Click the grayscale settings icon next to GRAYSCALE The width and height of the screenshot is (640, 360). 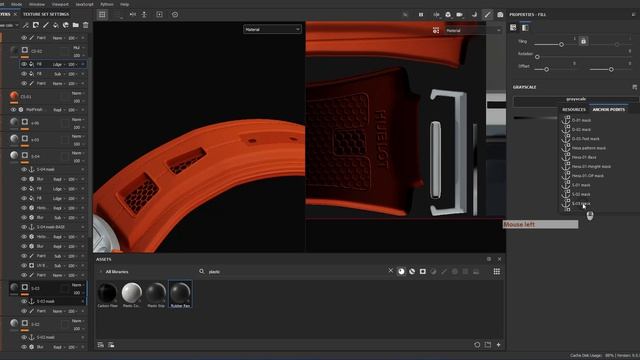point(635,87)
